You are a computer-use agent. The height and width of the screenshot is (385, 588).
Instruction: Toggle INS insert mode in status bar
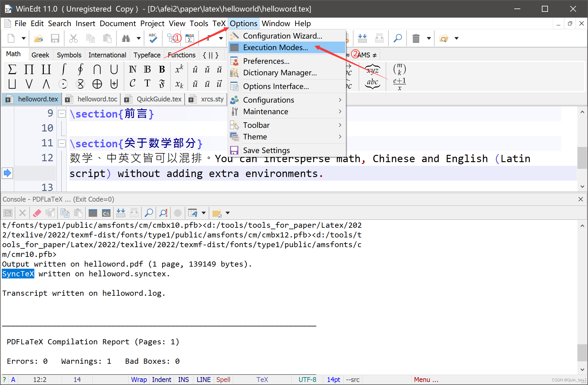[x=183, y=380]
